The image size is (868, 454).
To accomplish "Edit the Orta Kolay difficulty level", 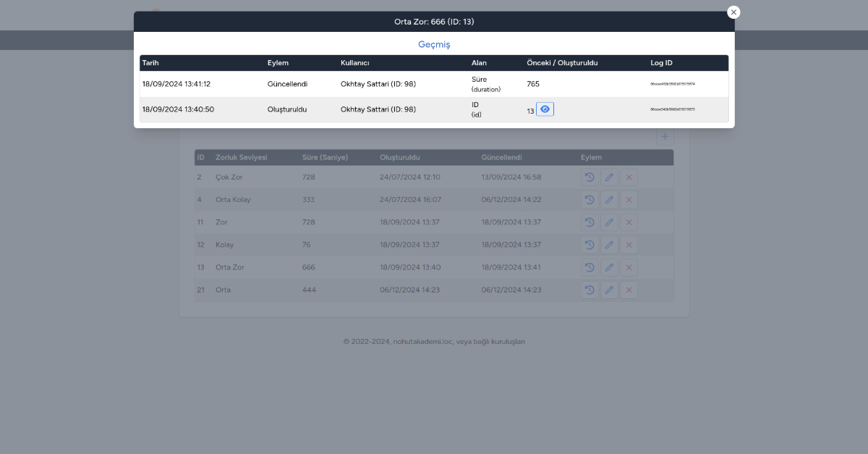I will [x=609, y=200].
